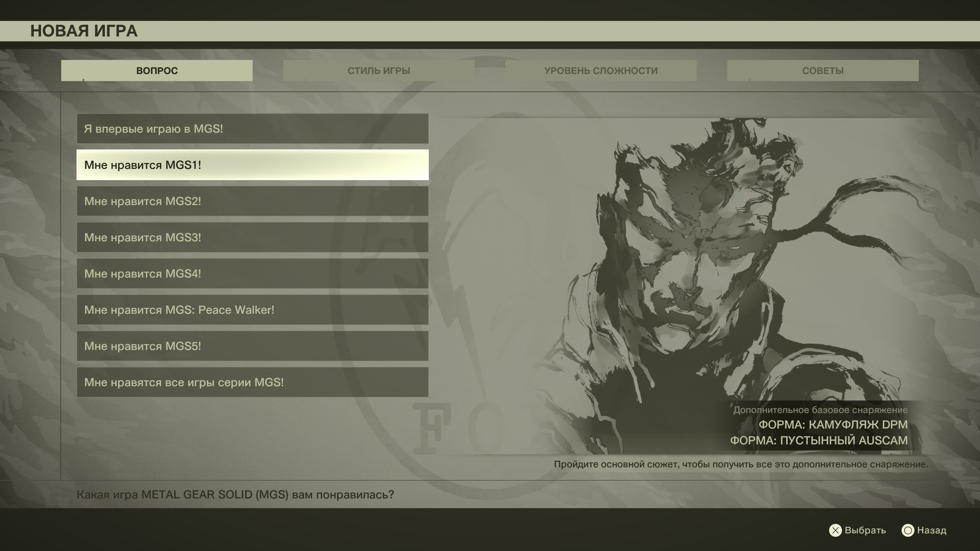Click 'ФОРМА: КАМУФЛЯЖ DPM' gear entry
Image resolution: width=980 pixels, height=551 pixels.
(833, 424)
